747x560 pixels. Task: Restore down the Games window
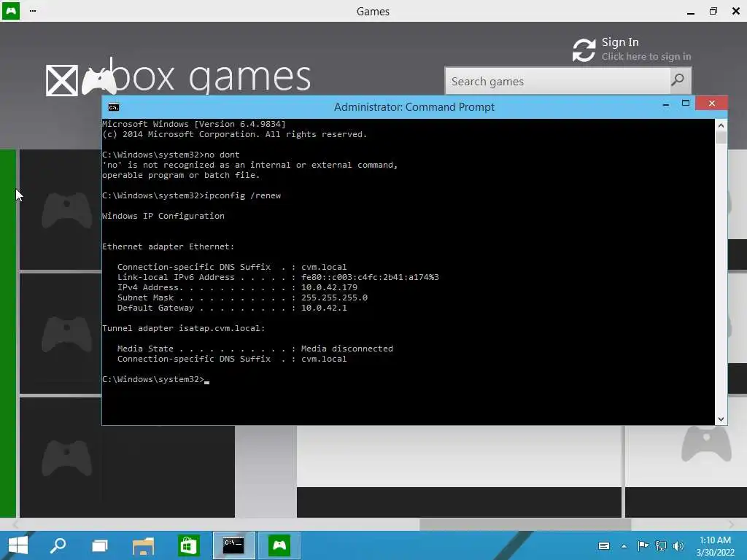tap(713, 11)
